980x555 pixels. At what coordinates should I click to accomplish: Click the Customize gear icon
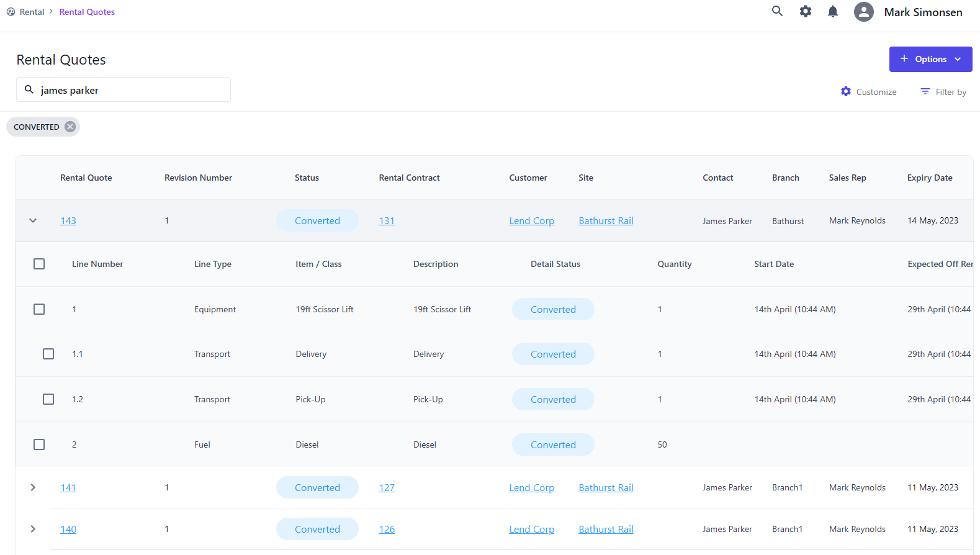pyautogui.click(x=846, y=92)
